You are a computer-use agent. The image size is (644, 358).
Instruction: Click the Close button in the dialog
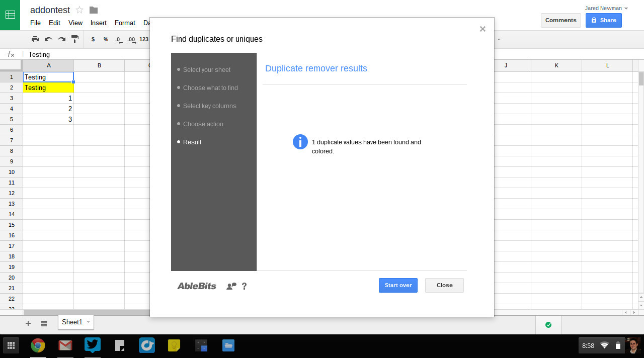(x=444, y=285)
